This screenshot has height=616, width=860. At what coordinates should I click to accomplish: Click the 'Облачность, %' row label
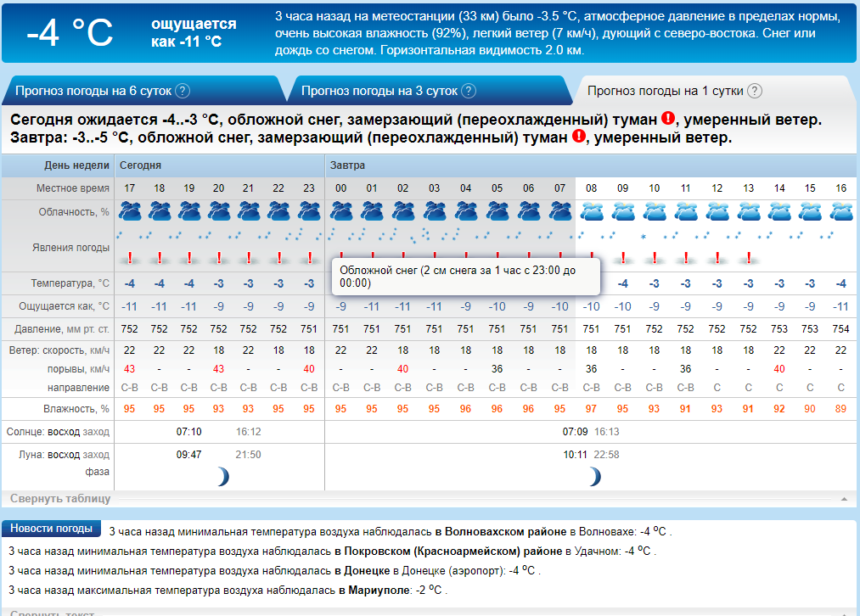(74, 212)
